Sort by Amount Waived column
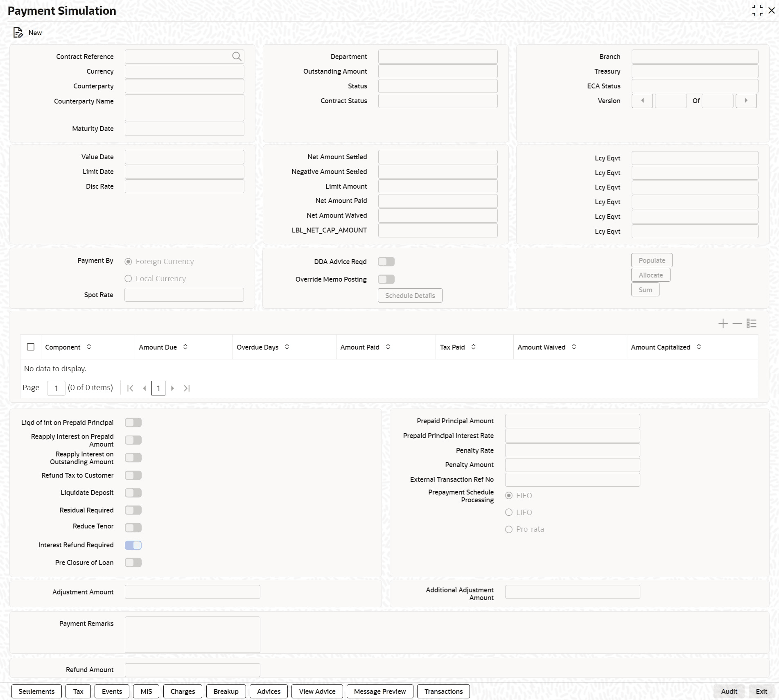 (x=574, y=347)
